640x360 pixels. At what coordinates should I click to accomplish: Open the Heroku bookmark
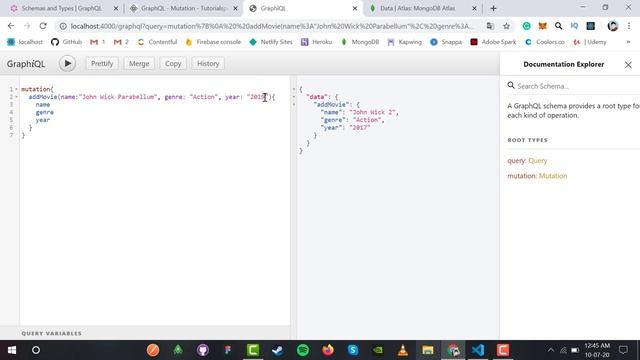[316, 42]
